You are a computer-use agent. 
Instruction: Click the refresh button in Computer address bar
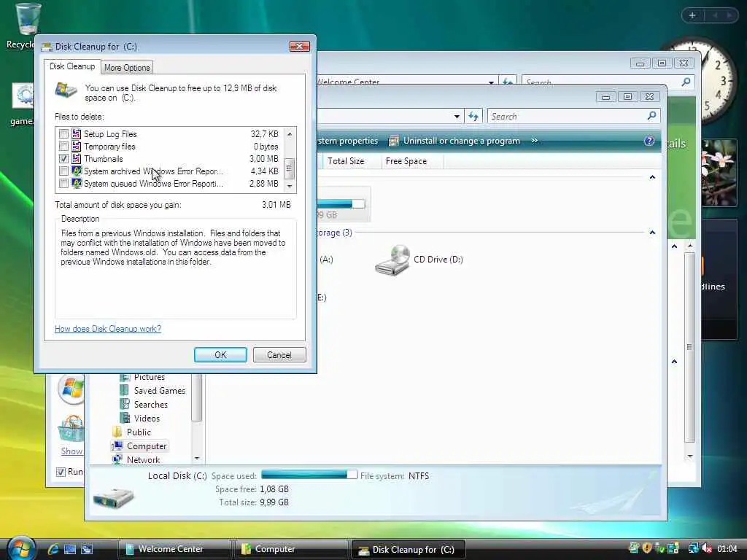(x=473, y=116)
